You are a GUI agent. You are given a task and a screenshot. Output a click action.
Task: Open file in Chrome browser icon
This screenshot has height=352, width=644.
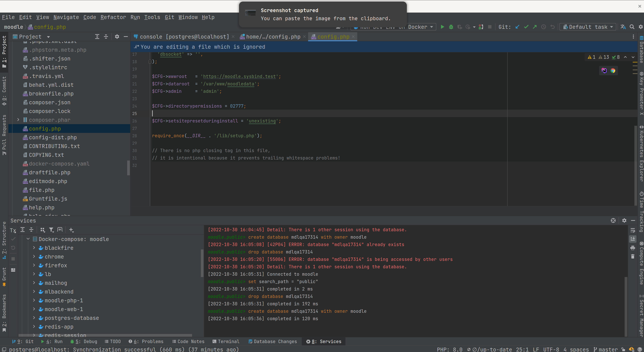(613, 71)
